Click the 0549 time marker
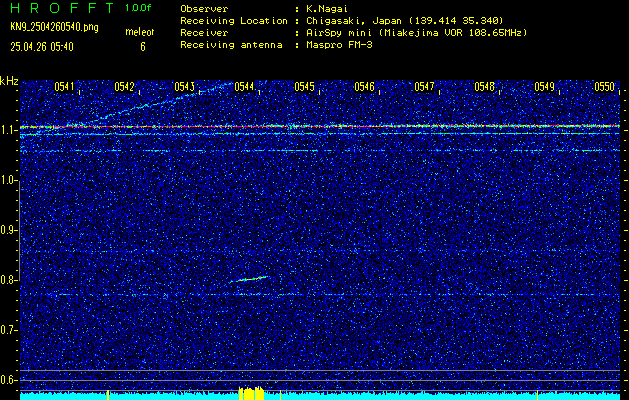Image resolution: width=629 pixels, height=400 pixels. click(x=544, y=87)
